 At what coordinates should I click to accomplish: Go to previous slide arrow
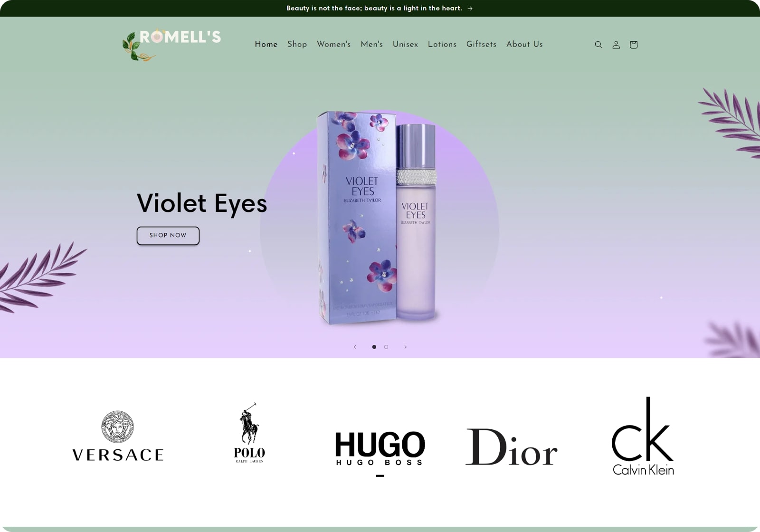coord(355,347)
